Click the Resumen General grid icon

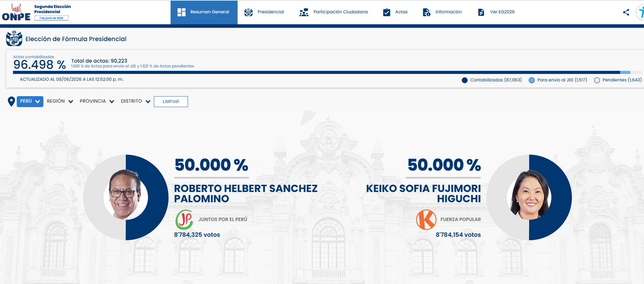coord(181,12)
